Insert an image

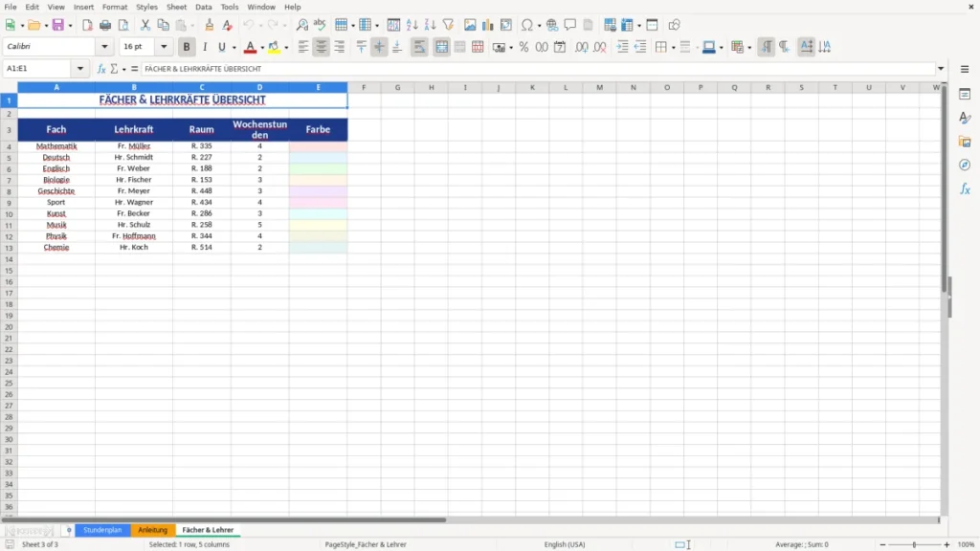(470, 25)
